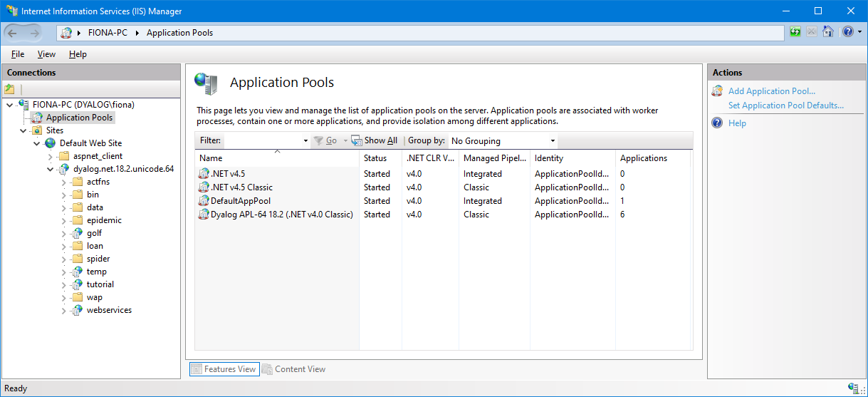Viewport: 868px width, 397px height.
Task: Click the Create New Connection icon in Connections
Action: (9, 89)
